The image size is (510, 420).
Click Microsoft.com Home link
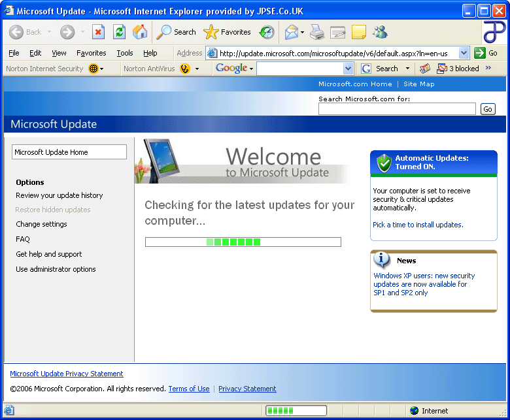pos(355,84)
